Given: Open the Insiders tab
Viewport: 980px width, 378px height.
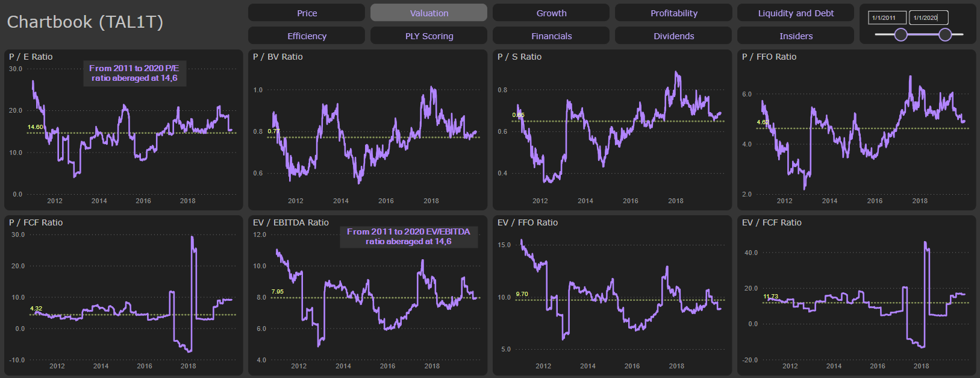Looking at the screenshot, I should coord(796,36).
